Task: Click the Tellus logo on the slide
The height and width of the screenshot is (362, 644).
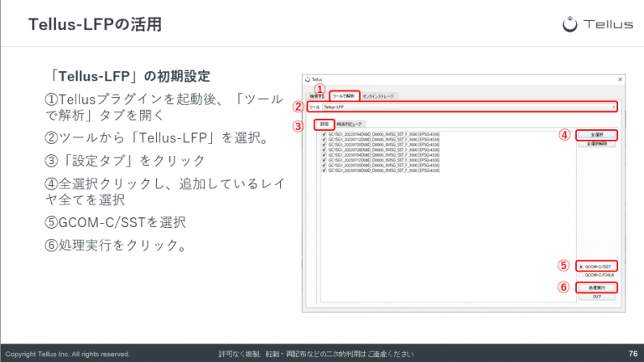Action: point(598,24)
